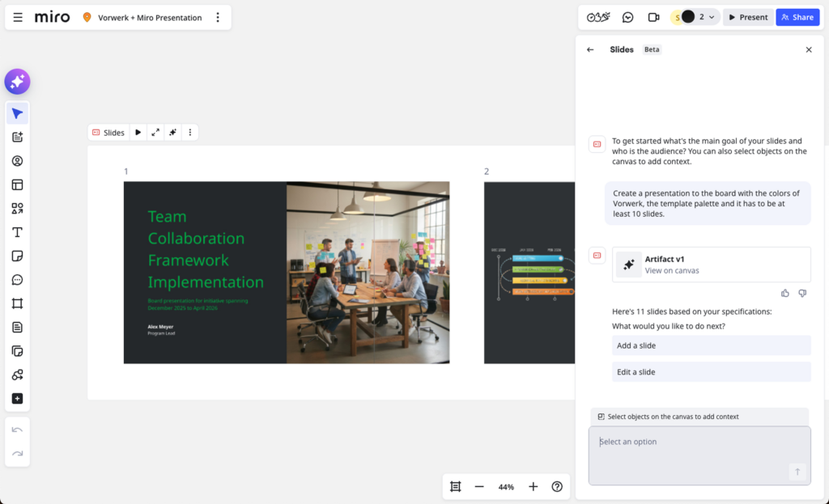Open Slides toolbar more options menu
The height and width of the screenshot is (504, 829).
tap(190, 132)
